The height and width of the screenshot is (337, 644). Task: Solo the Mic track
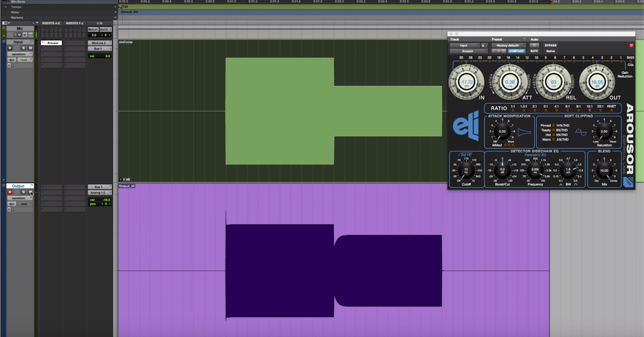pyautogui.click(x=16, y=35)
